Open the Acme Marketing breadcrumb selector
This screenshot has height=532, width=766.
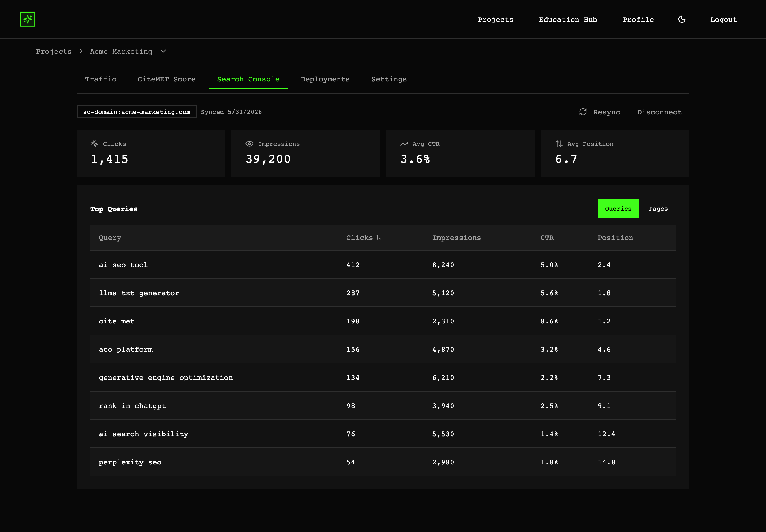128,51
